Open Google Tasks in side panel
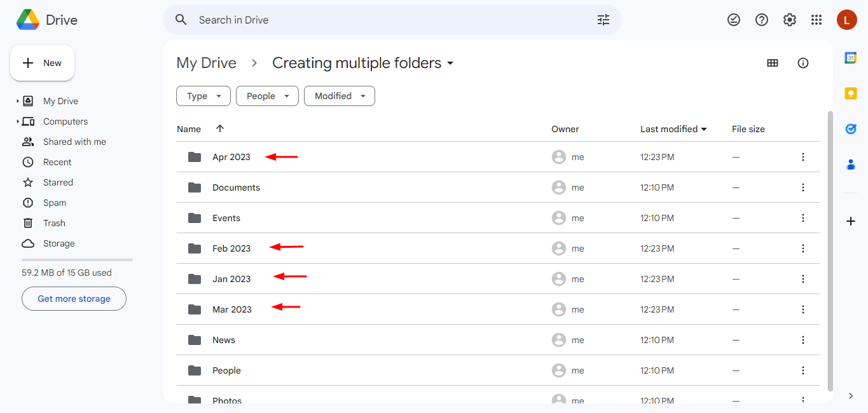The height and width of the screenshot is (413, 868). pos(851,129)
